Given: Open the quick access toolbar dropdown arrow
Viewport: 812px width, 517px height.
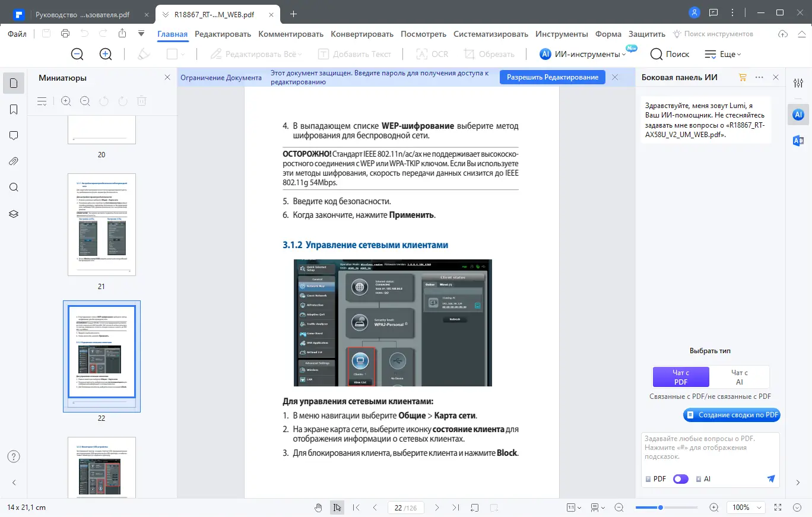Looking at the screenshot, I should tap(141, 34).
